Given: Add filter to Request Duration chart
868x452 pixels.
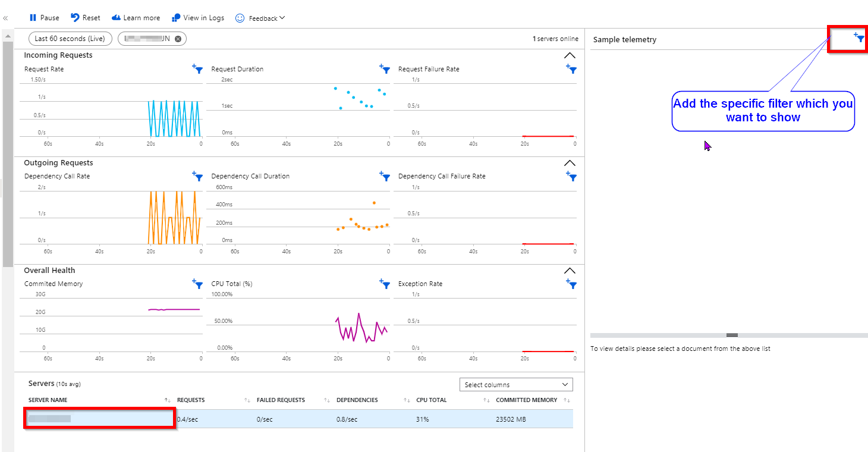Looking at the screenshot, I should coord(385,69).
